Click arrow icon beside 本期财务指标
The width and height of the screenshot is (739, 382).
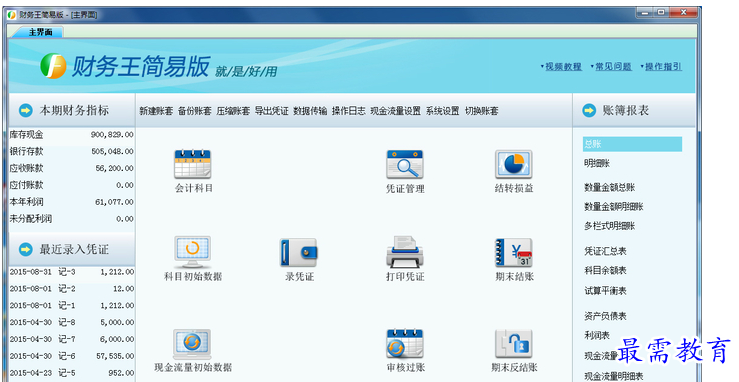[25, 111]
